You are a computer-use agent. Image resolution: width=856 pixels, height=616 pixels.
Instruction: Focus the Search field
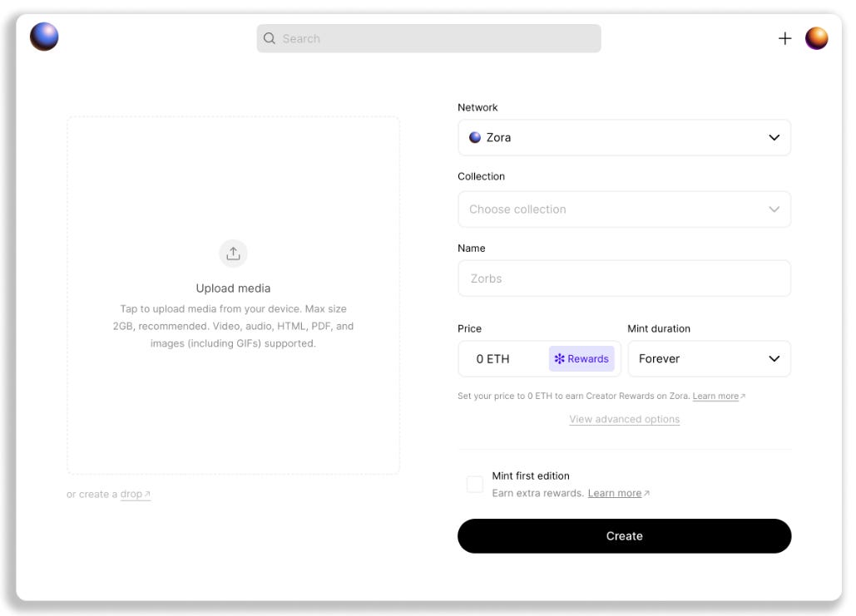pos(428,38)
